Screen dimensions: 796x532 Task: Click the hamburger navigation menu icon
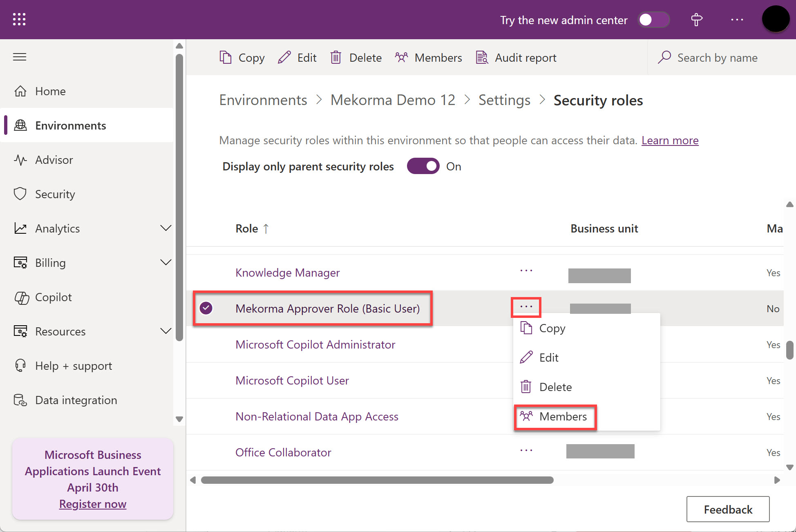[x=20, y=57]
